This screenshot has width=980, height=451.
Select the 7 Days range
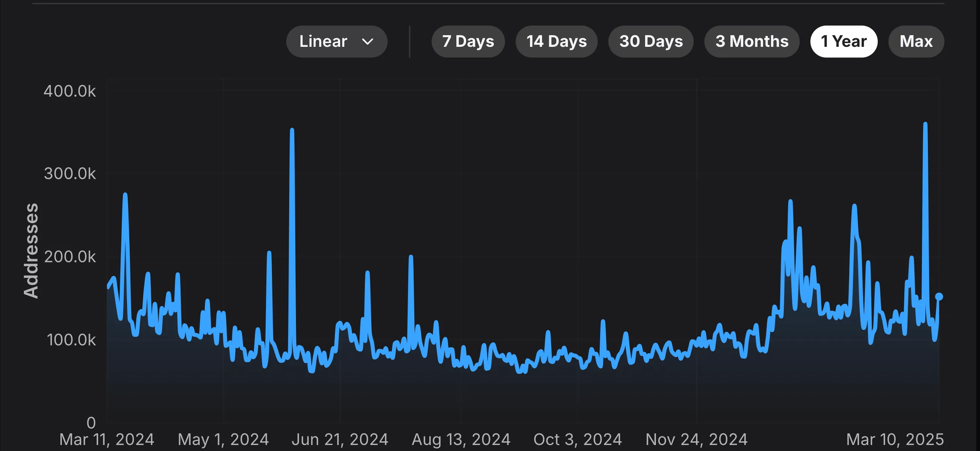(x=468, y=42)
